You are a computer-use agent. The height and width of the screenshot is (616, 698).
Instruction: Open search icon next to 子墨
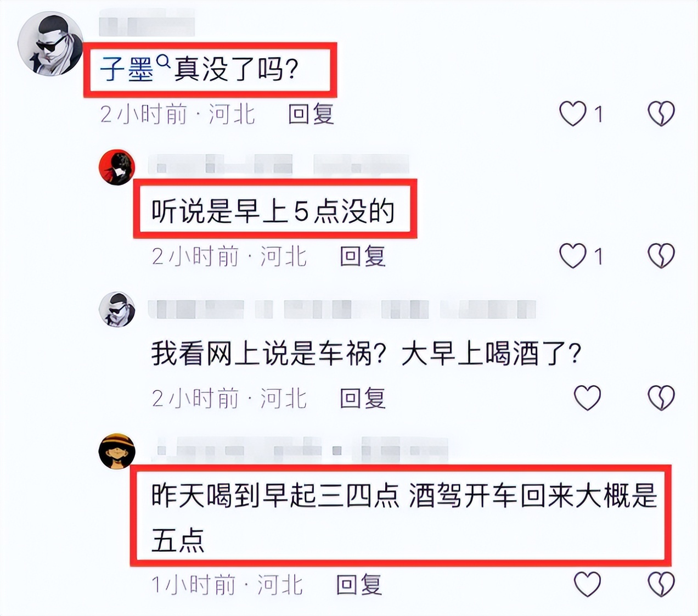pos(164,61)
